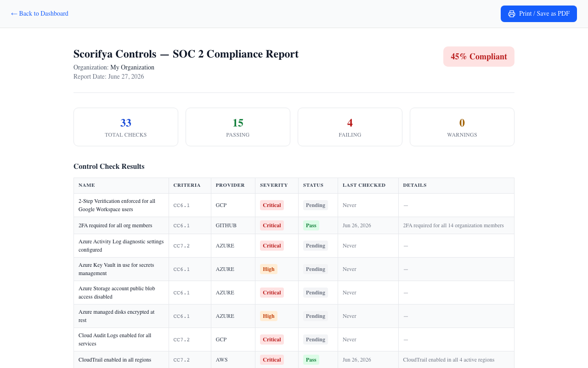Click 'My Organization' organization name
The width and height of the screenshot is (588, 368).
[132, 68]
